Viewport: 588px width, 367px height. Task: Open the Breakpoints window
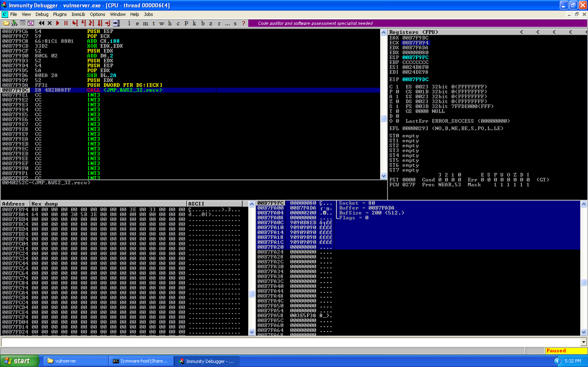(x=202, y=23)
